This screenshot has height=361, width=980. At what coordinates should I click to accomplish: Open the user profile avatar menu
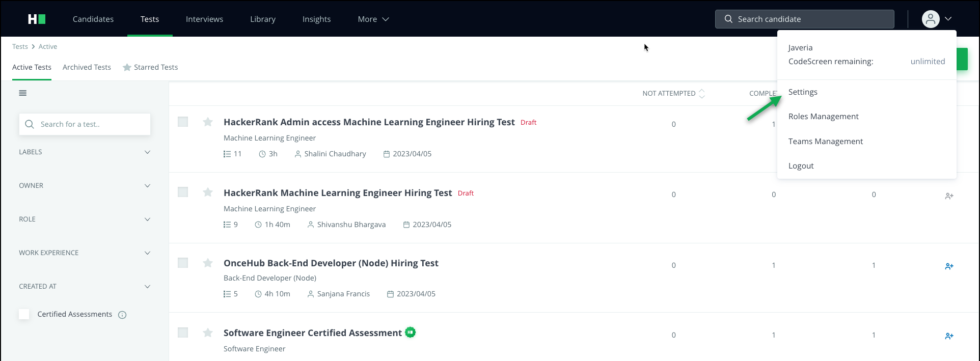point(931,19)
